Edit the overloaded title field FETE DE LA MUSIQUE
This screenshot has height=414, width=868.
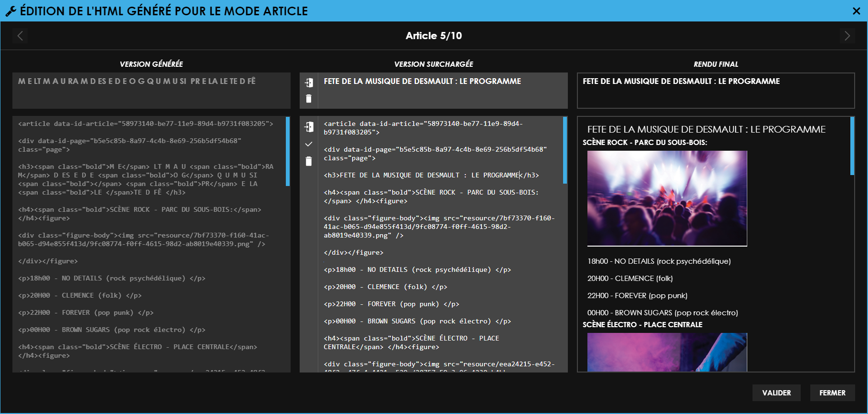pyautogui.click(x=442, y=91)
